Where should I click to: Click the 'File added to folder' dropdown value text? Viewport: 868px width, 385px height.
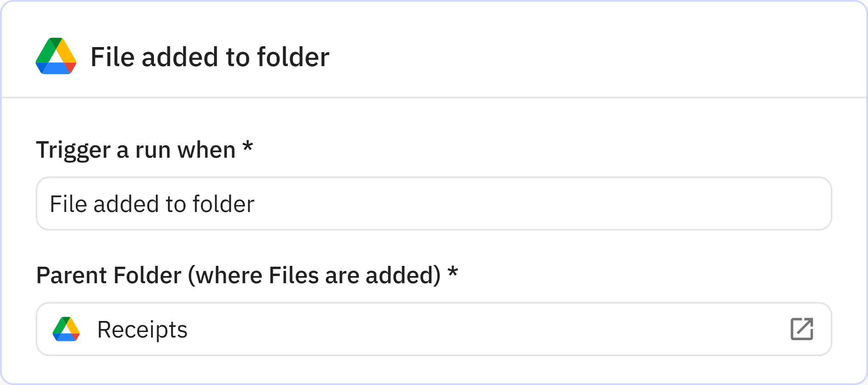152,204
